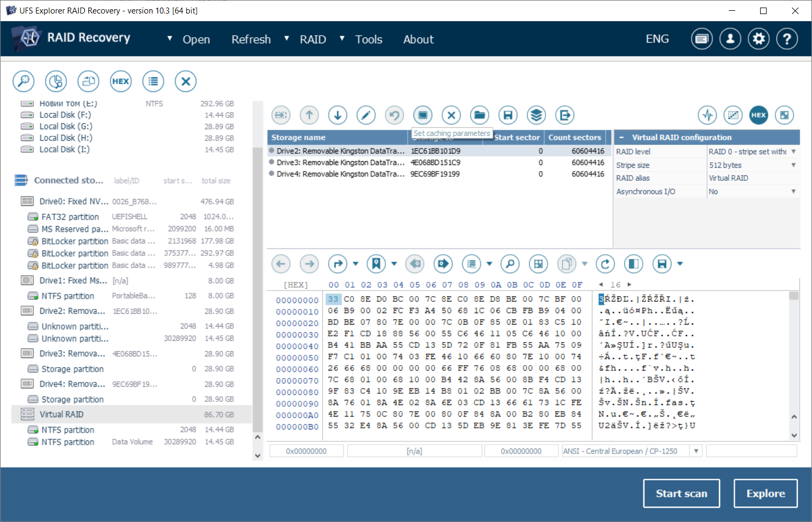
Task: Click the disk scan pie-chart icon
Action: coord(56,82)
